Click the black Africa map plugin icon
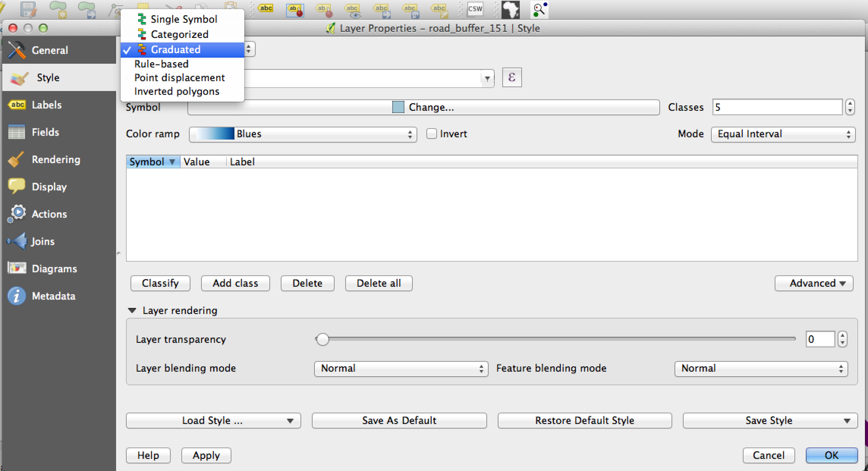 point(510,9)
